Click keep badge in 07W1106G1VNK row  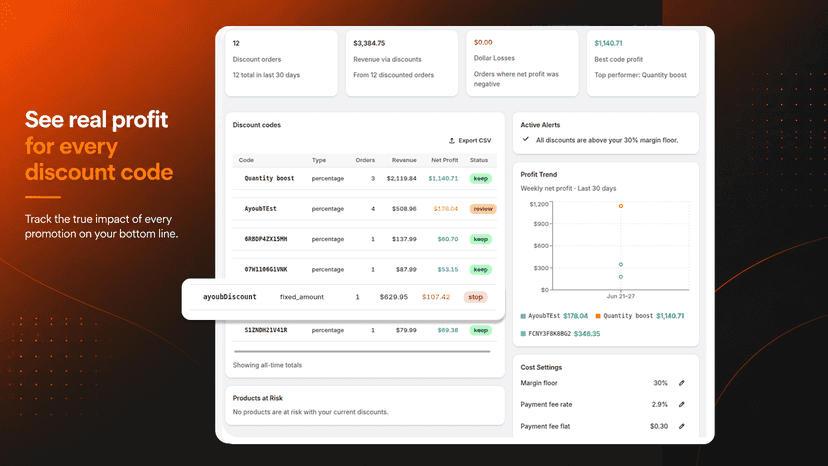coord(481,269)
